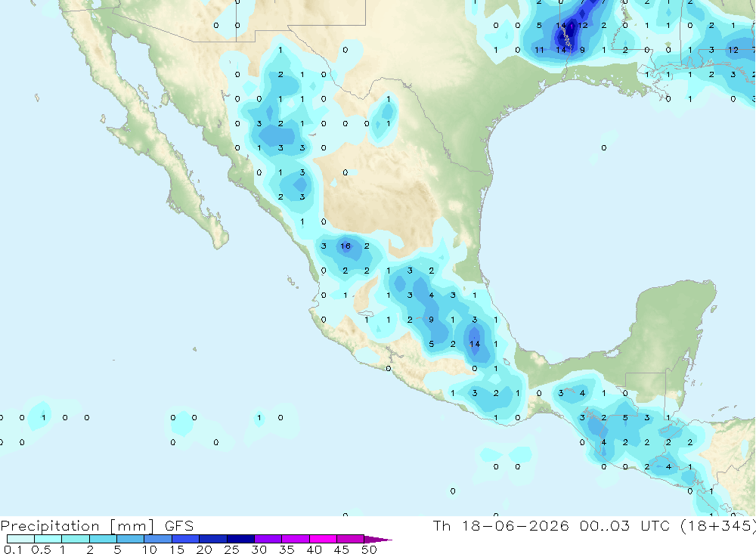Click the '11' precipitation value on the map
This screenshot has height=554, width=756.
tap(539, 50)
